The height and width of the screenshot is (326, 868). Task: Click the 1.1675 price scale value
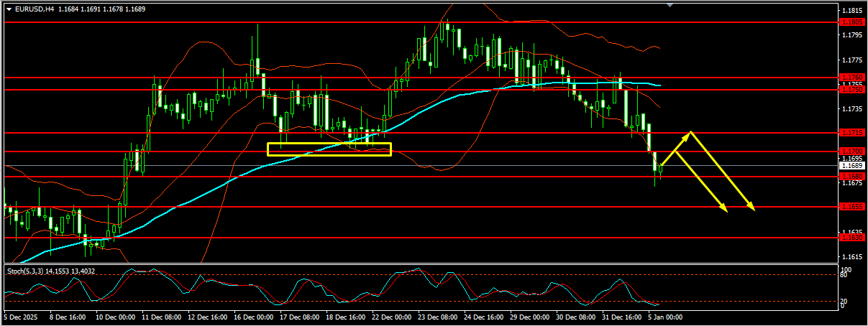tap(851, 183)
